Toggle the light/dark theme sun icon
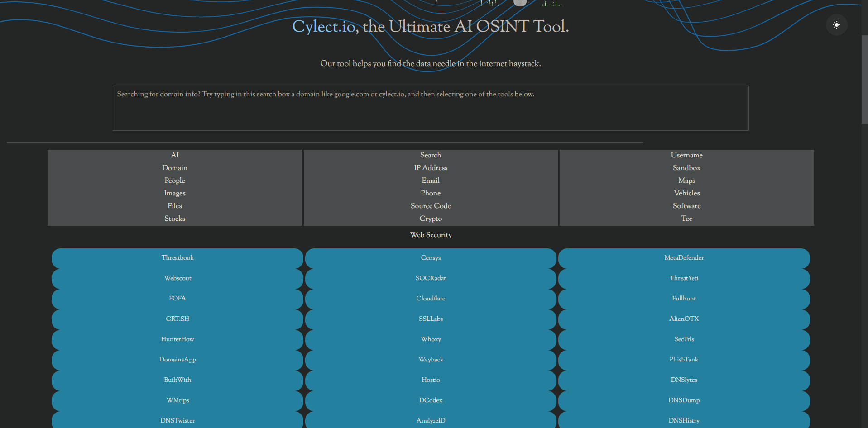The image size is (868, 428). click(x=836, y=25)
